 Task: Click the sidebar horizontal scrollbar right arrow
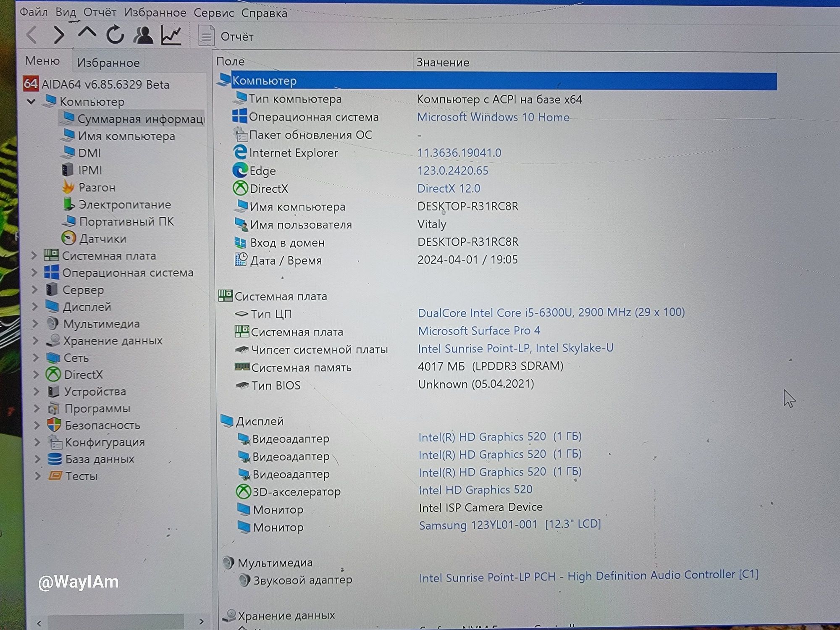[201, 622]
